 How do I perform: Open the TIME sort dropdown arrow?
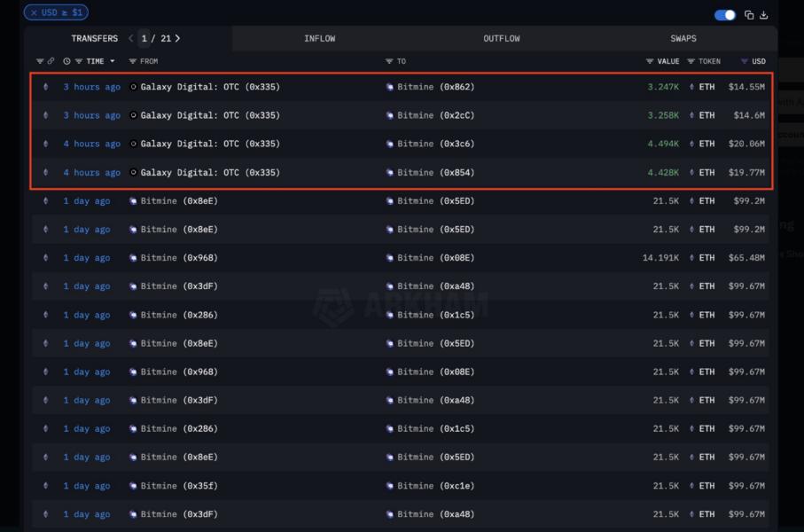click(112, 61)
